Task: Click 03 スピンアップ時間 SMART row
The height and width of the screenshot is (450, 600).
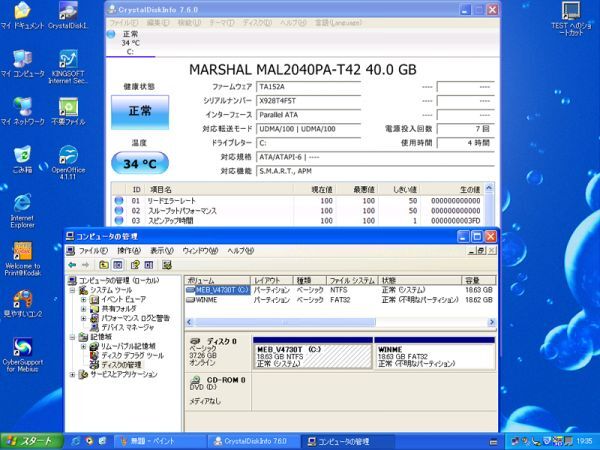Action: click(298, 221)
